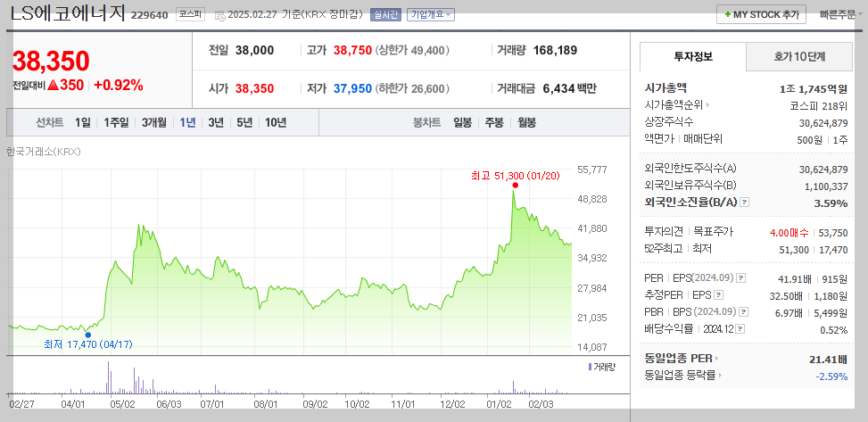
Task: Click the MY STOCK 추가 button
Action: (x=761, y=15)
